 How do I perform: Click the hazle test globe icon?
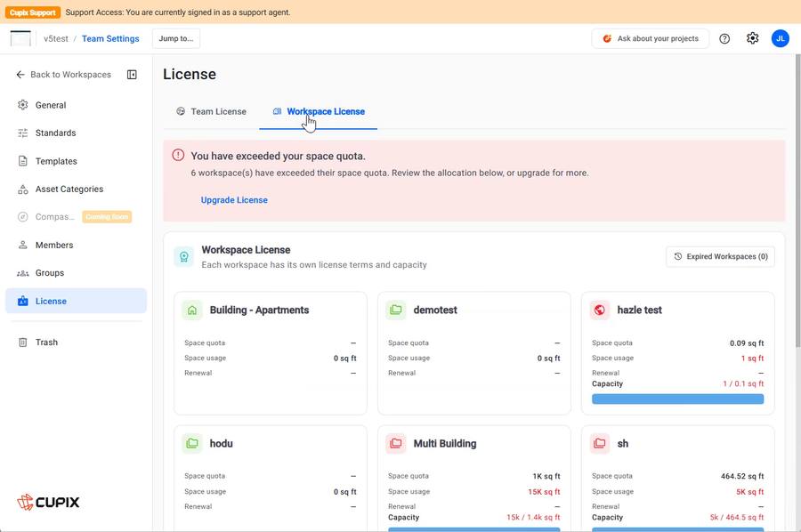click(x=600, y=310)
